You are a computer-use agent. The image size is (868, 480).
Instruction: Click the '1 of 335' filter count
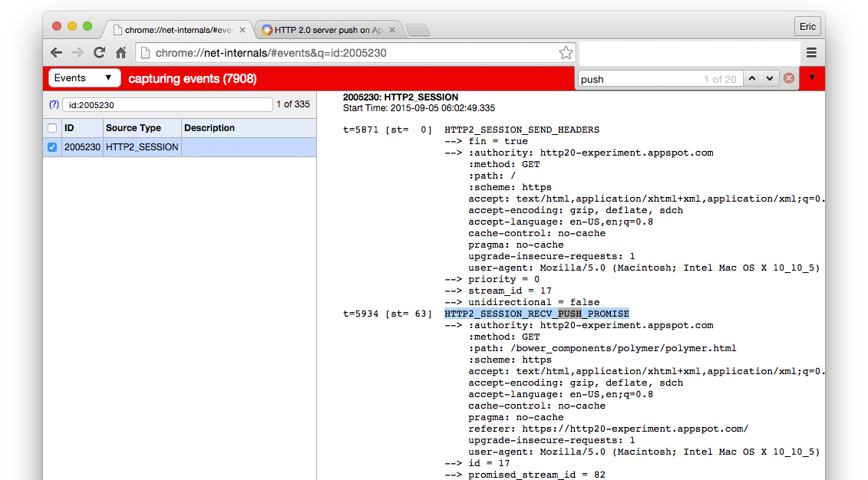coord(293,104)
